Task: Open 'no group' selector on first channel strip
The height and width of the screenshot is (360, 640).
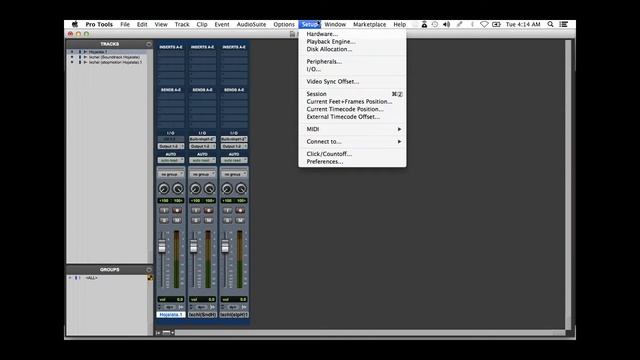Action: (171, 174)
